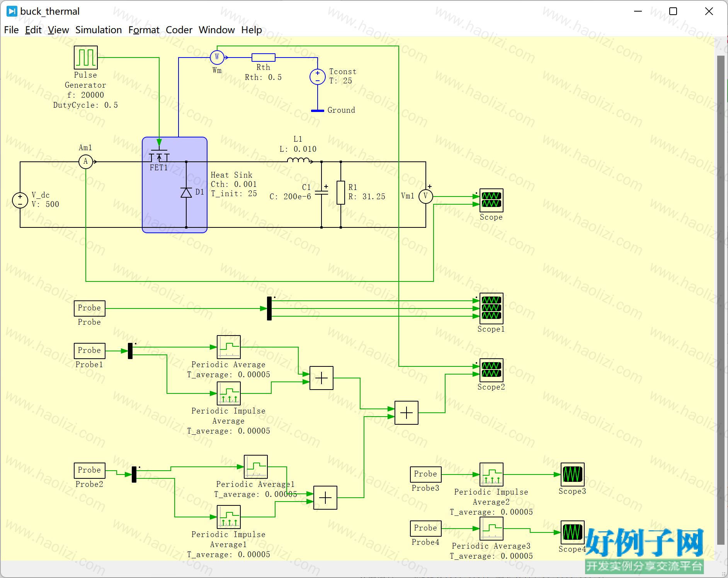Viewport: 728px width, 578px height.
Task: Select the Probe3 block
Action: pyautogui.click(x=426, y=475)
